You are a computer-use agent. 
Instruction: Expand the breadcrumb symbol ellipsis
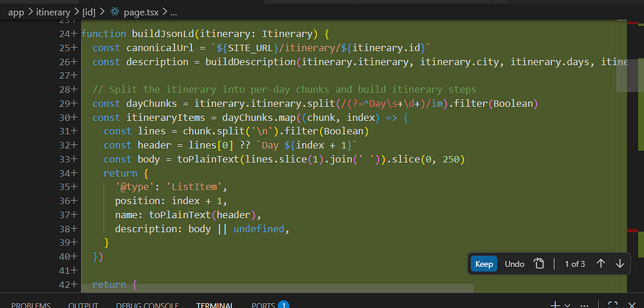point(173,13)
